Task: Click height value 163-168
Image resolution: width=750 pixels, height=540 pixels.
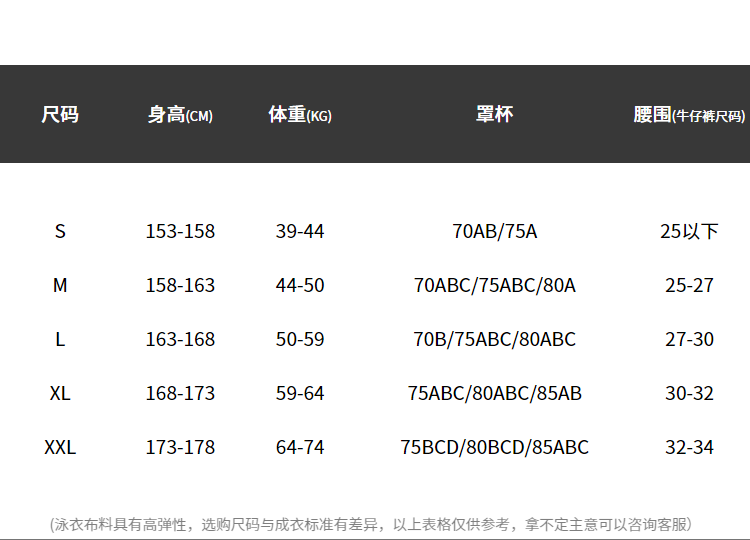Action: point(180,340)
